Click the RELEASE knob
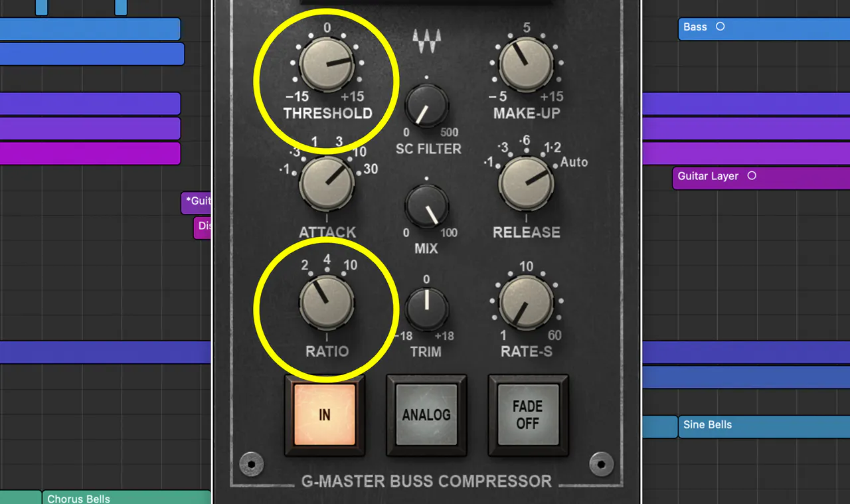The image size is (850, 504). point(527,186)
